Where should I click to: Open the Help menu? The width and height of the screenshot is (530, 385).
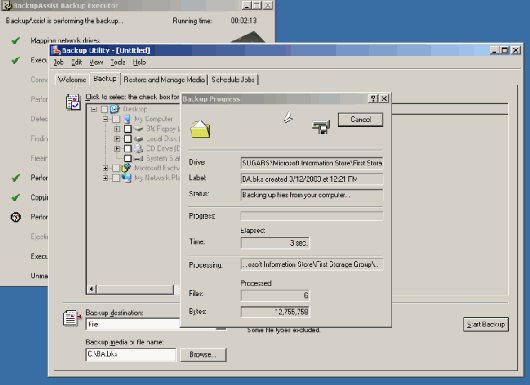[x=139, y=62]
